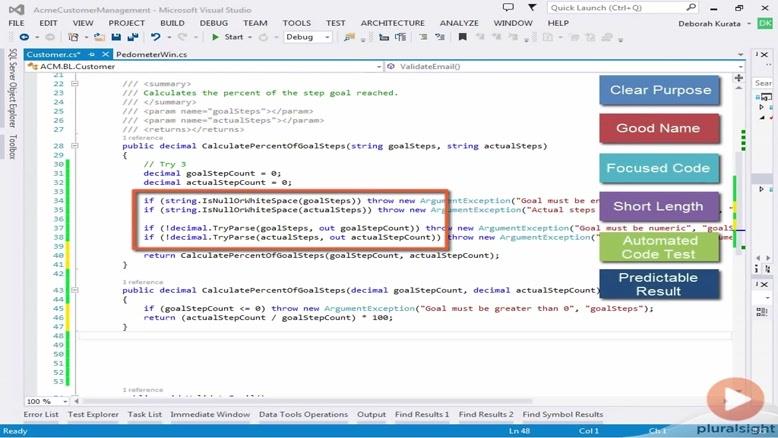Click the New Project toolbar icon

point(73,37)
